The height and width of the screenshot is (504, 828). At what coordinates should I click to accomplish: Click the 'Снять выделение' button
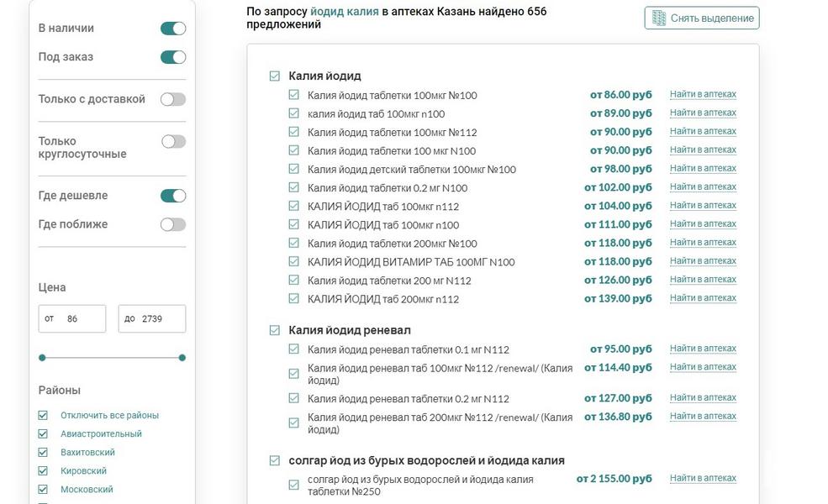tap(702, 18)
